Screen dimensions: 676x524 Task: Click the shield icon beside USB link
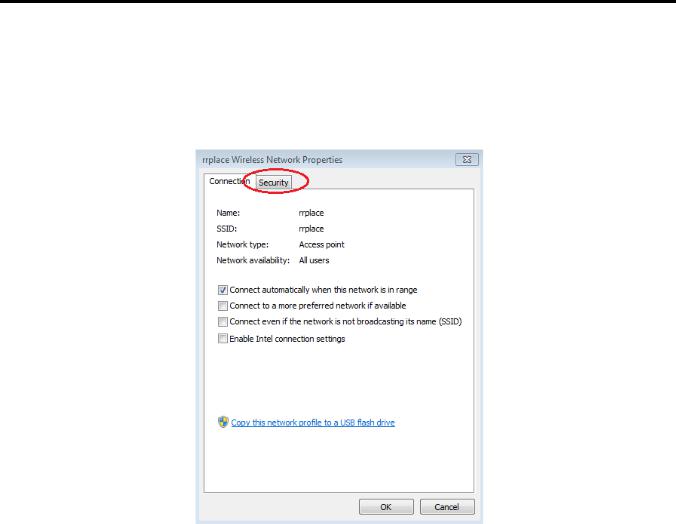pos(223,422)
